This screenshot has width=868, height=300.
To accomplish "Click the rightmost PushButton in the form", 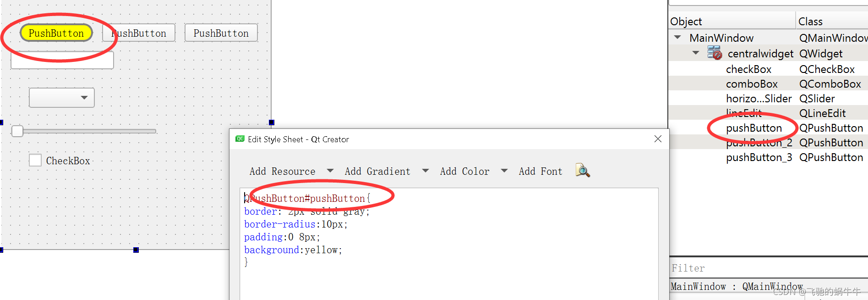I will [x=221, y=33].
